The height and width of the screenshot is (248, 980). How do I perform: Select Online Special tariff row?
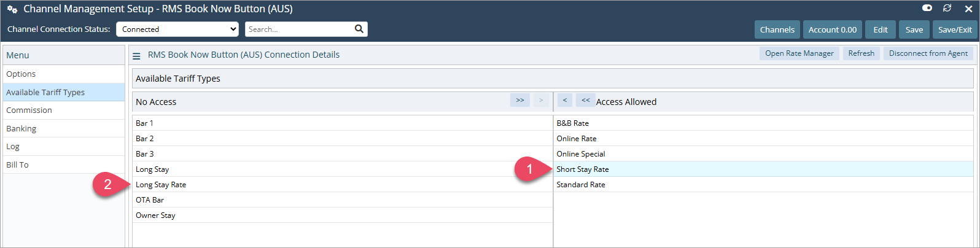pyautogui.click(x=763, y=153)
